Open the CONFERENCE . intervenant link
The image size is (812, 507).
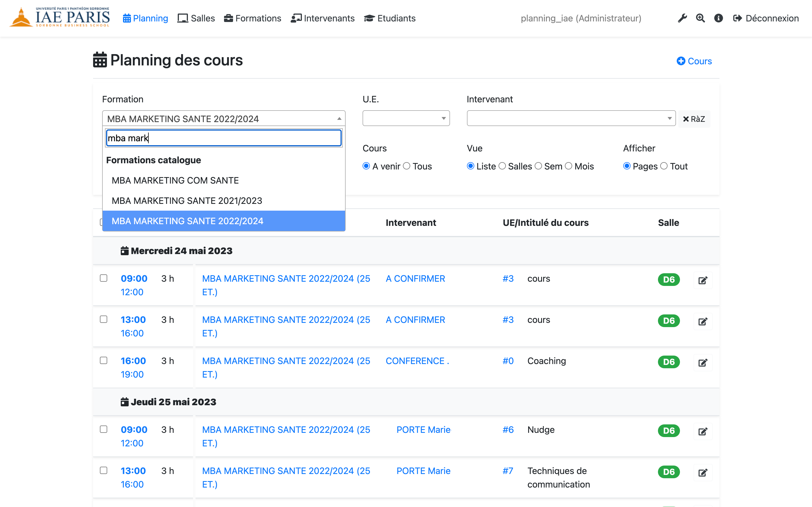tap(417, 361)
